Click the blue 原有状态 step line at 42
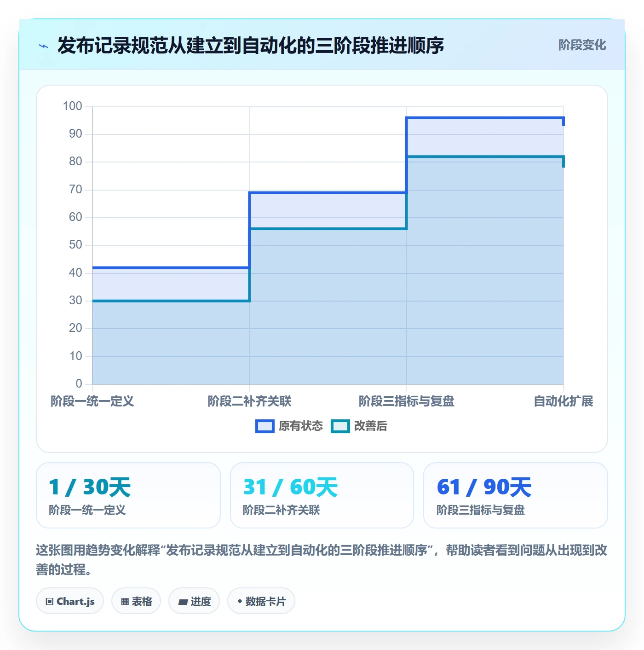The height and width of the screenshot is (650, 644). pyautogui.click(x=171, y=267)
